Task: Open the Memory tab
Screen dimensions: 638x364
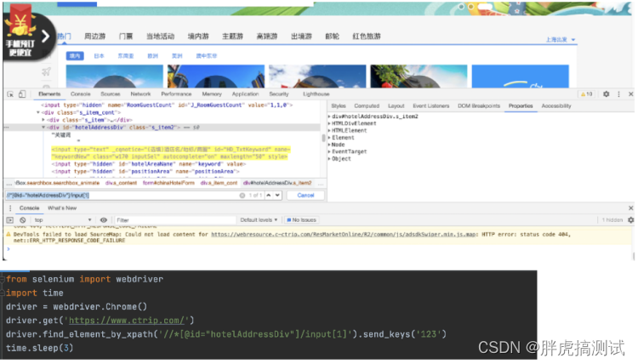Action: coord(212,94)
